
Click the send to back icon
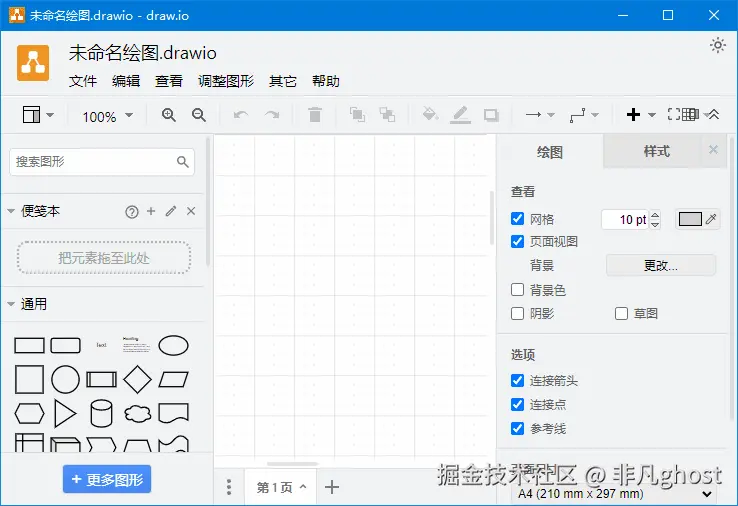pyautogui.click(x=387, y=115)
